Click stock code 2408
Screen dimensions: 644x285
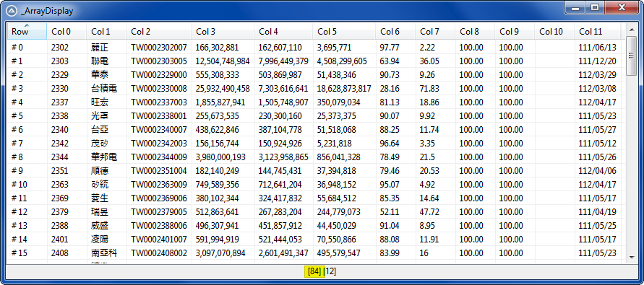coord(60,253)
